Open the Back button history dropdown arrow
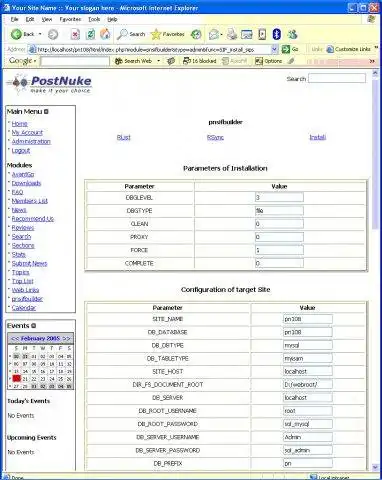382x480 pixels. coord(40,34)
